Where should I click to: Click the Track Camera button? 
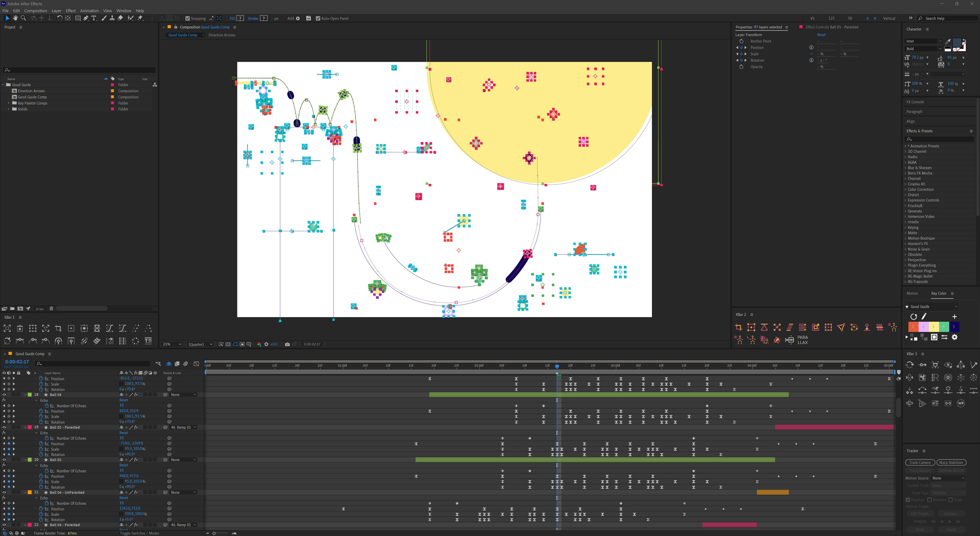[x=920, y=462]
